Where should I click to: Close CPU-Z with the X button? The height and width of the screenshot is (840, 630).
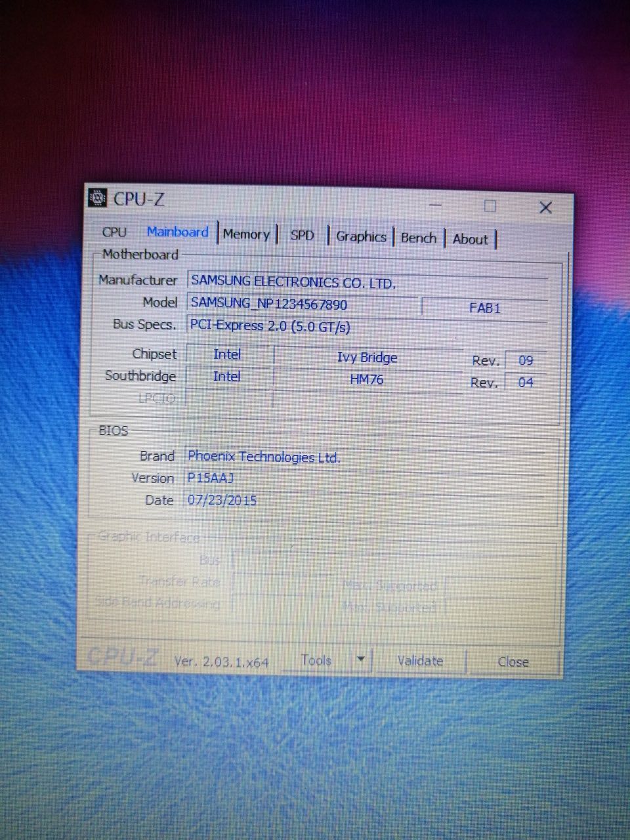click(545, 207)
